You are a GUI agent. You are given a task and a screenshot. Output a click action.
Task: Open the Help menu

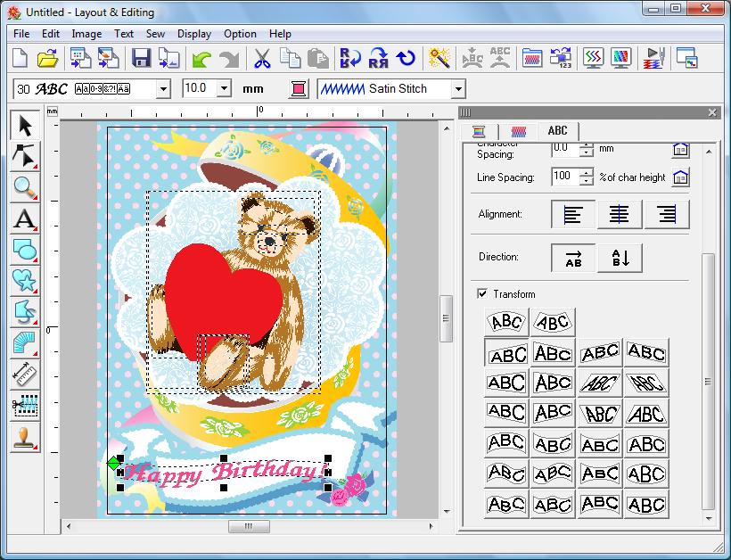[280, 34]
